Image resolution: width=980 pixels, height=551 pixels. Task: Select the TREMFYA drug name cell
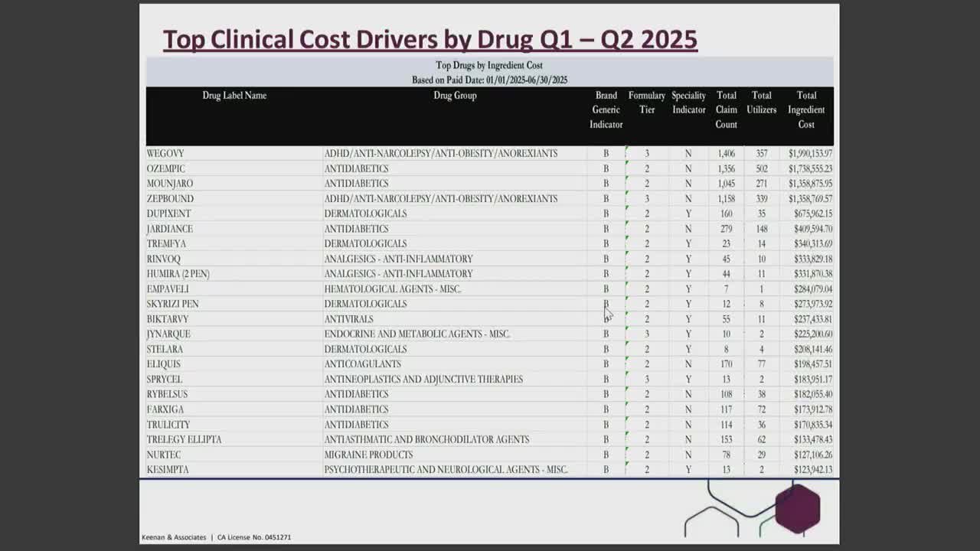click(x=166, y=244)
